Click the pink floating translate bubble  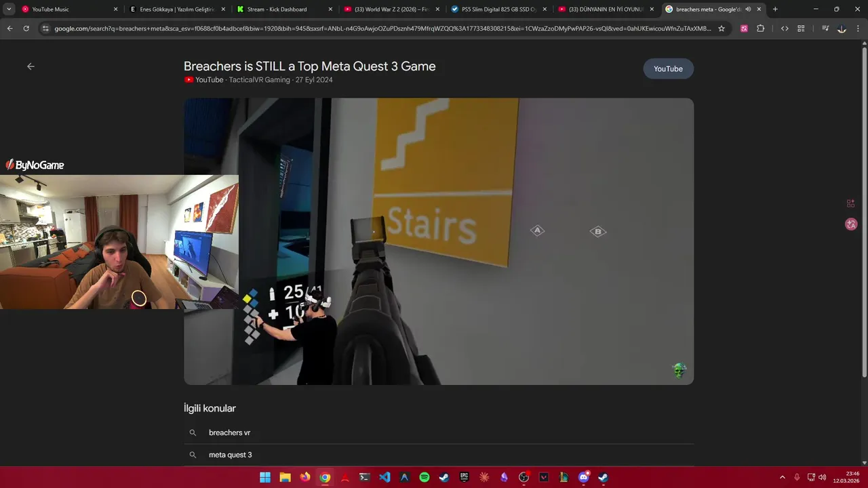coord(851,224)
